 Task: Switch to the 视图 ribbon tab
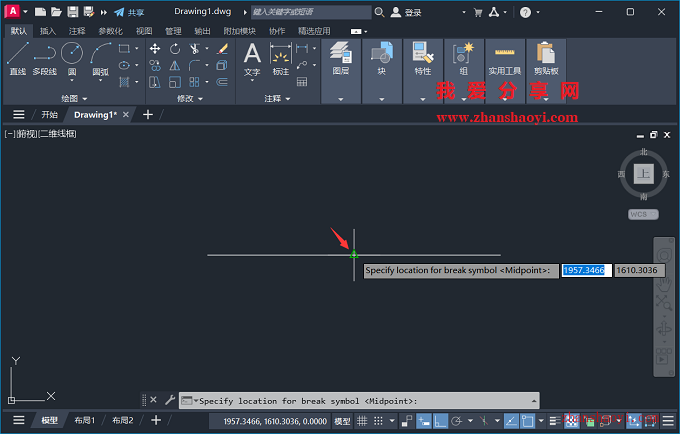click(144, 31)
